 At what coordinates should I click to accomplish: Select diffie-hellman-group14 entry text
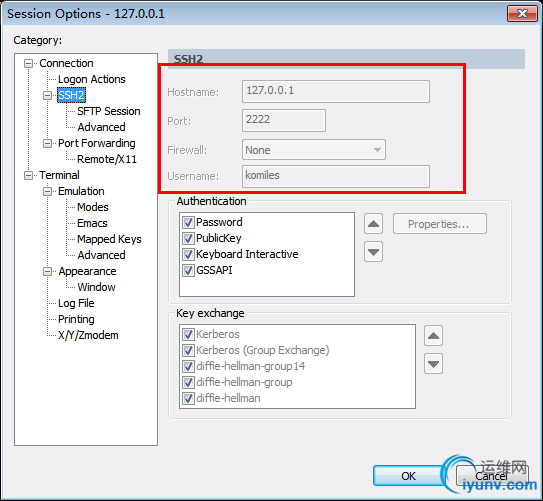(x=251, y=366)
